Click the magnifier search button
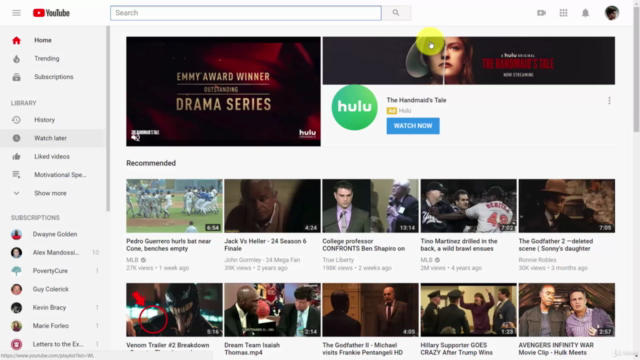 396,13
